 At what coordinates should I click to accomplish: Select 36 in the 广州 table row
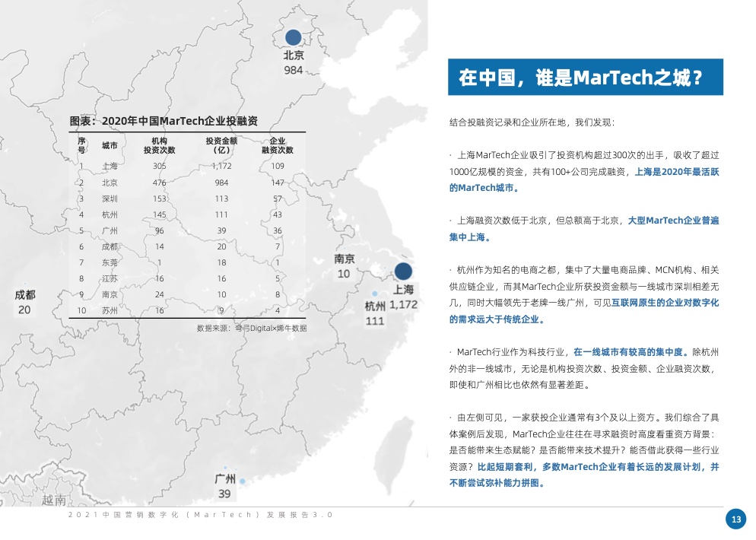[278, 230]
